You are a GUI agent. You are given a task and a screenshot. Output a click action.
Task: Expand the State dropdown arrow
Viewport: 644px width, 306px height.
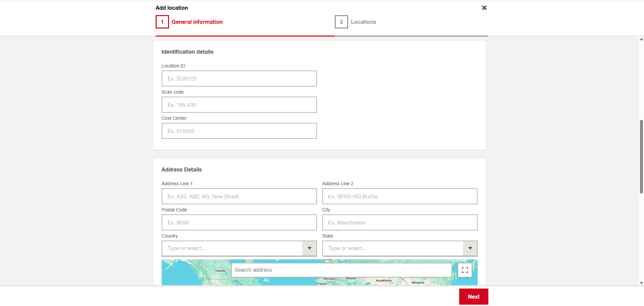(x=470, y=249)
